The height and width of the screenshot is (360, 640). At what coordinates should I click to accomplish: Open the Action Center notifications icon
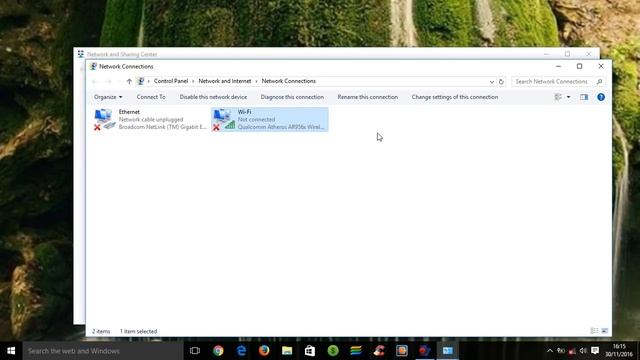[x=595, y=351]
